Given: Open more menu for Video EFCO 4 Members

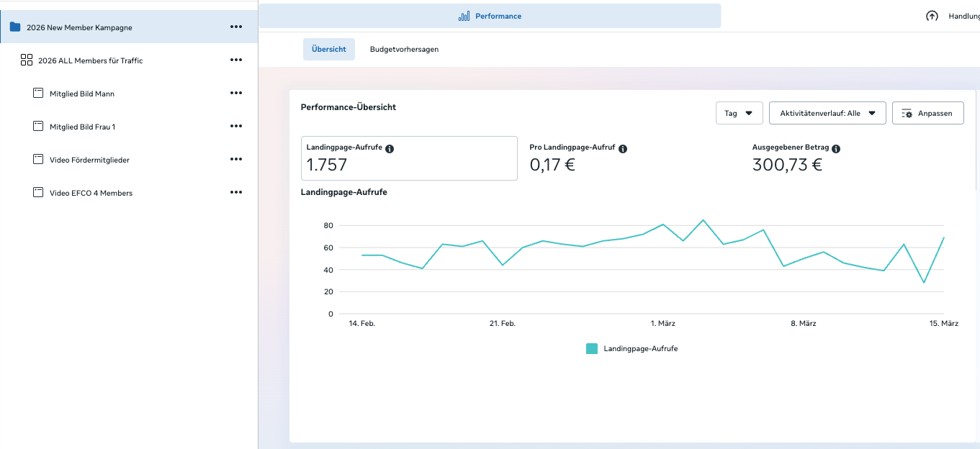Looking at the screenshot, I should 236,193.
